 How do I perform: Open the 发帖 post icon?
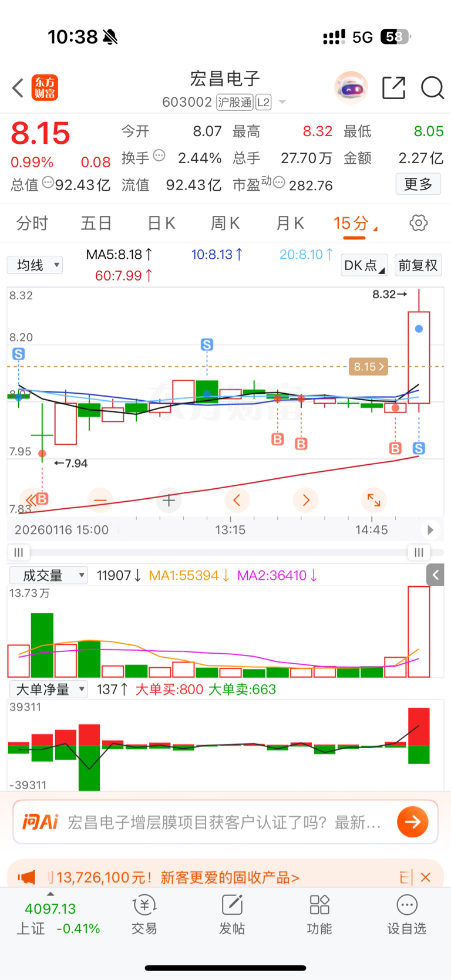click(x=232, y=915)
